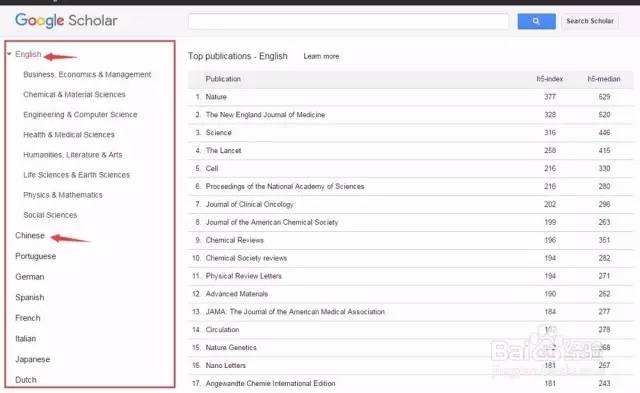Switch to Chinese publications
The height and width of the screenshot is (393, 640).
[30, 235]
